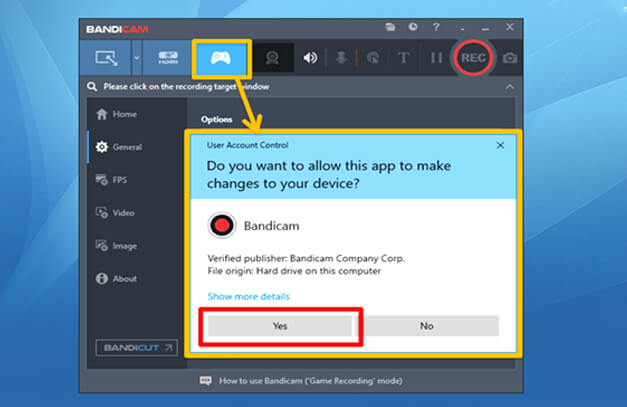
Task: Click the speech bubble icon by help link
Action: point(206,380)
